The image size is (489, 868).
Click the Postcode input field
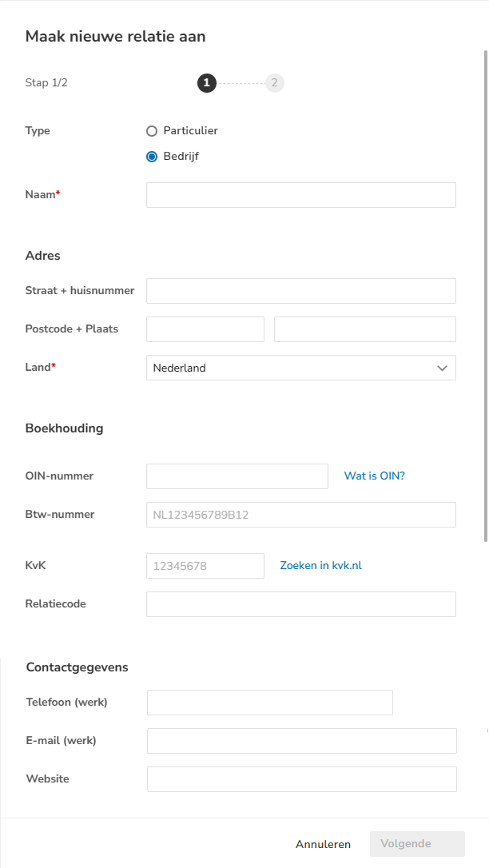pos(205,329)
